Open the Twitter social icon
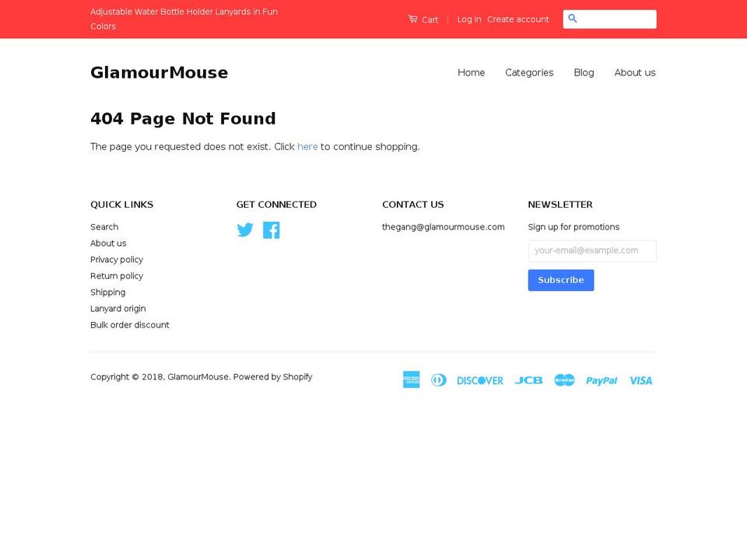 coord(245,230)
